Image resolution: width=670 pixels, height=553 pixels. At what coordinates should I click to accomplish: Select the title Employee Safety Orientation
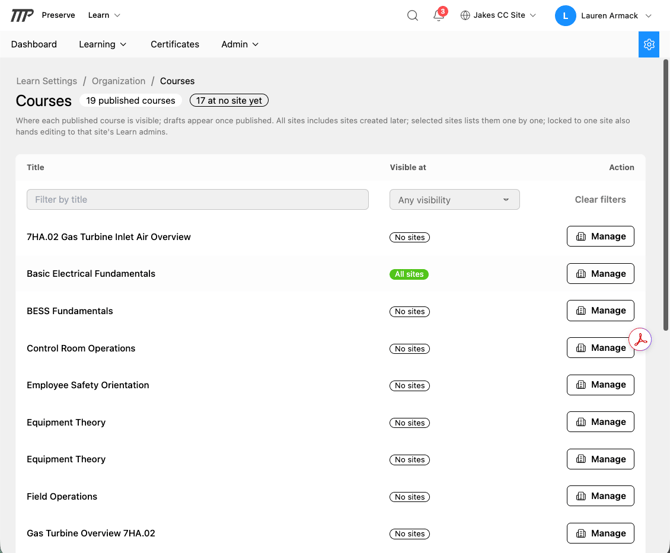(x=88, y=385)
